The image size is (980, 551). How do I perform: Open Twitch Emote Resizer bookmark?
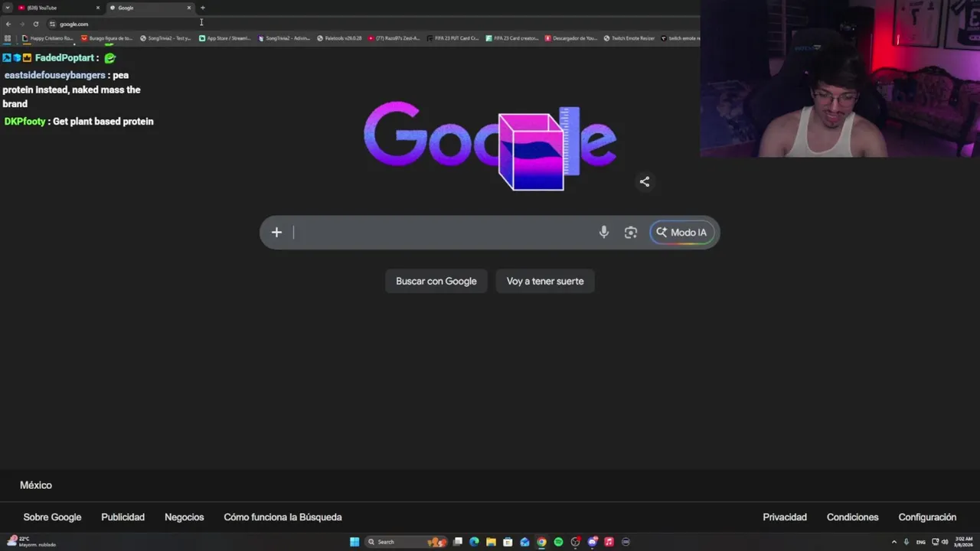coord(629,38)
